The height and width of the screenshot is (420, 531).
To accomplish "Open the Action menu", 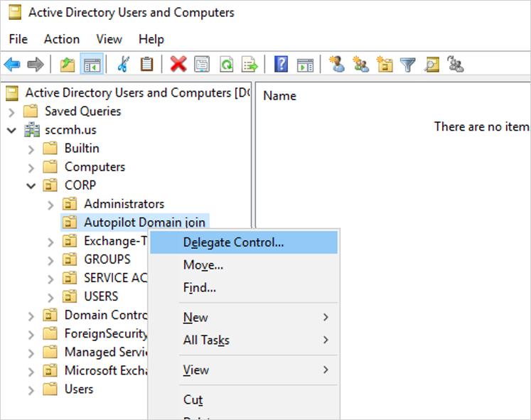I will click(62, 39).
